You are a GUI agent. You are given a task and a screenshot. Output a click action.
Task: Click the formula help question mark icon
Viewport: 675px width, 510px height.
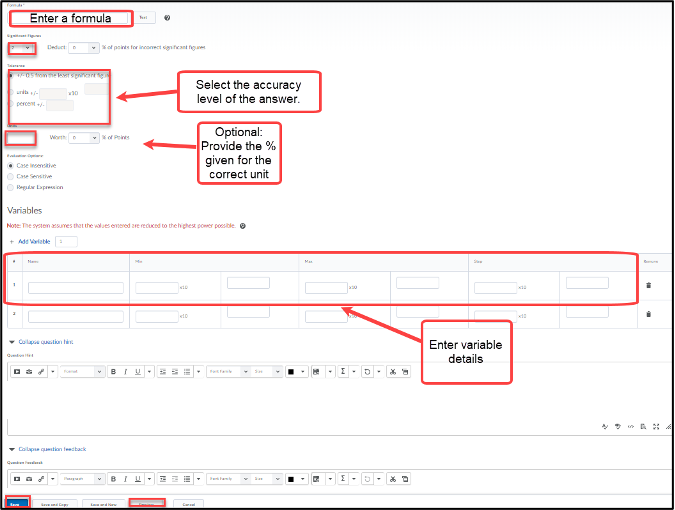(x=167, y=18)
